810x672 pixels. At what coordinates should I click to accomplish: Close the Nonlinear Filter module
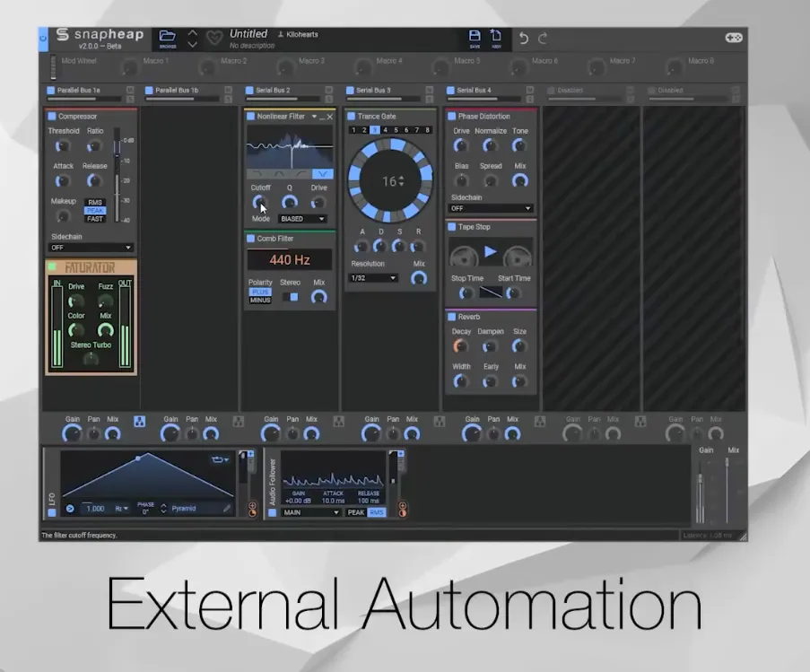pyautogui.click(x=330, y=117)
